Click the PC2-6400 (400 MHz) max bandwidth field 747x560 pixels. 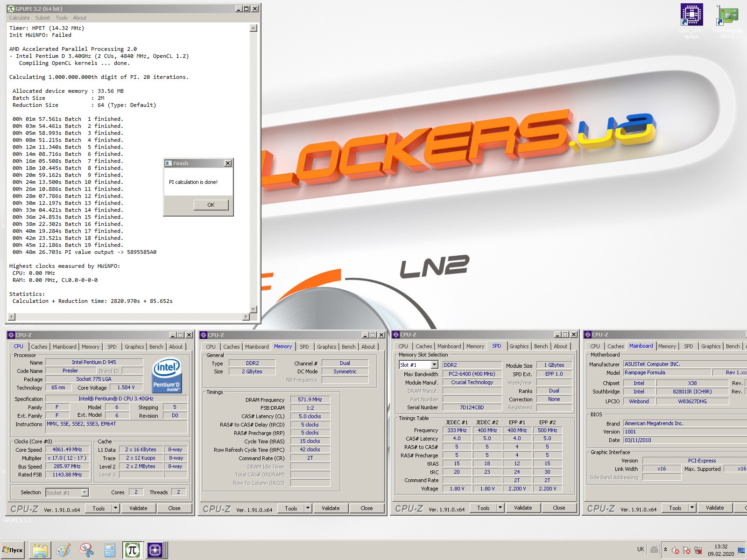pyautogui.click(x=472, y=374)
